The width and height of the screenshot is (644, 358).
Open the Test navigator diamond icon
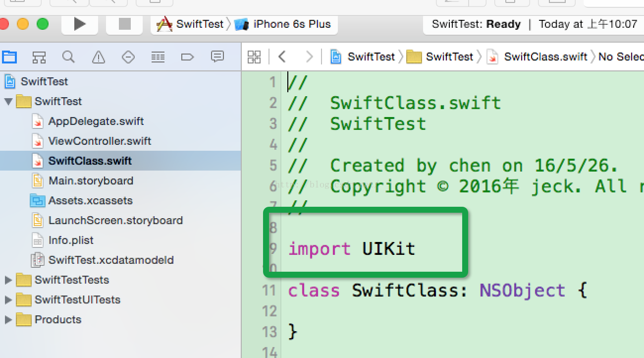(x=128, y=57)
